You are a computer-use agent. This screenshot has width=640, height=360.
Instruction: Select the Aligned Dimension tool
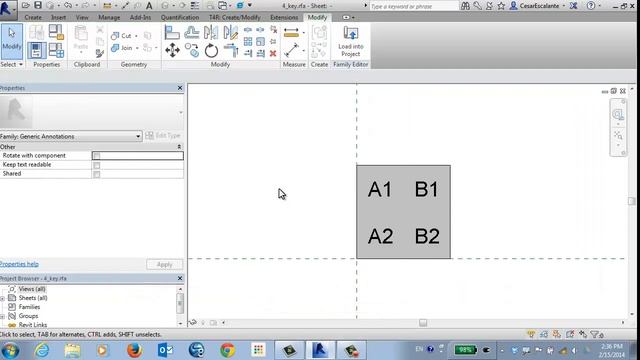pyautogui.click(x=291, y=33)
